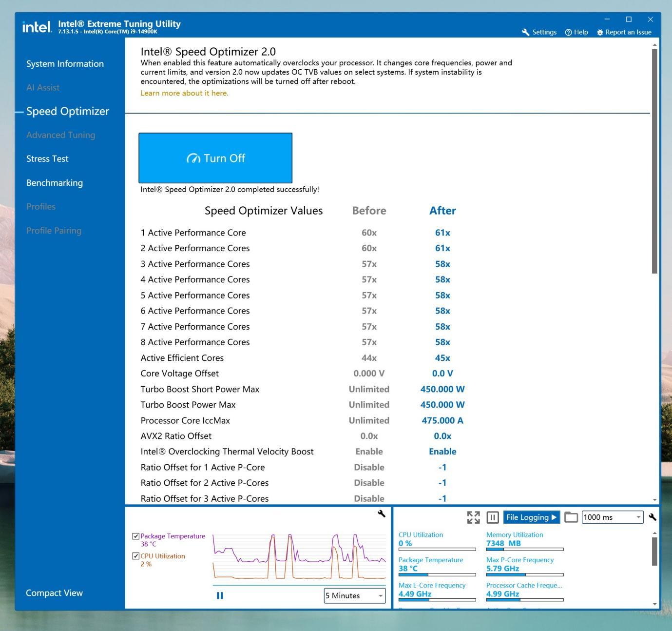Image resolution: width=672 pixels, height=631 pixels.
Task: Click Report an Issue bug icon
Action: click(600, 32)
